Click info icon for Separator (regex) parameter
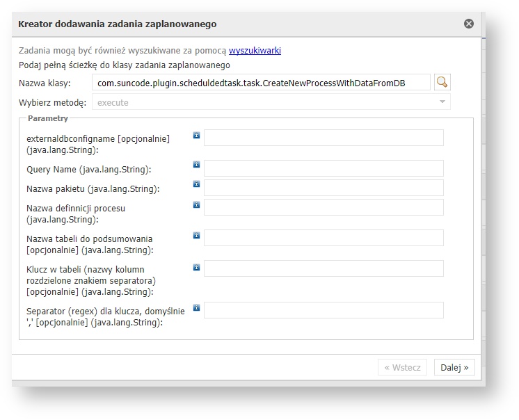 coord(196,307)
